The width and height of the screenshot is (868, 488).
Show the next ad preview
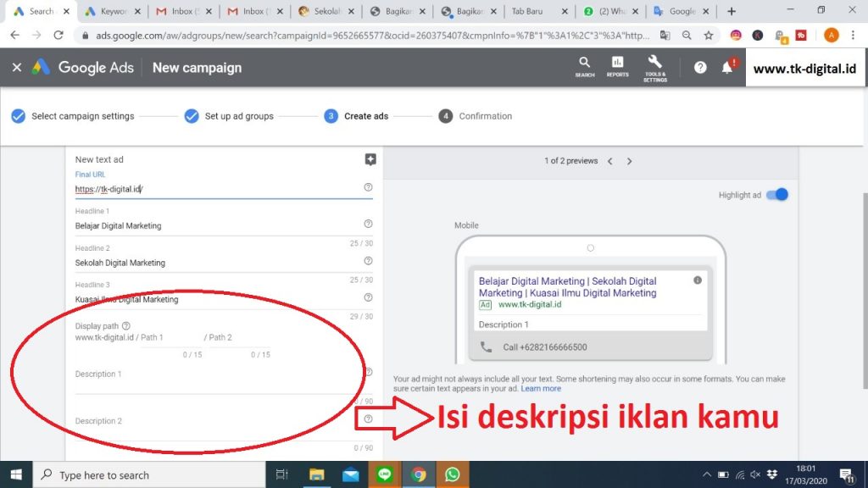click(x=629, y=161)
